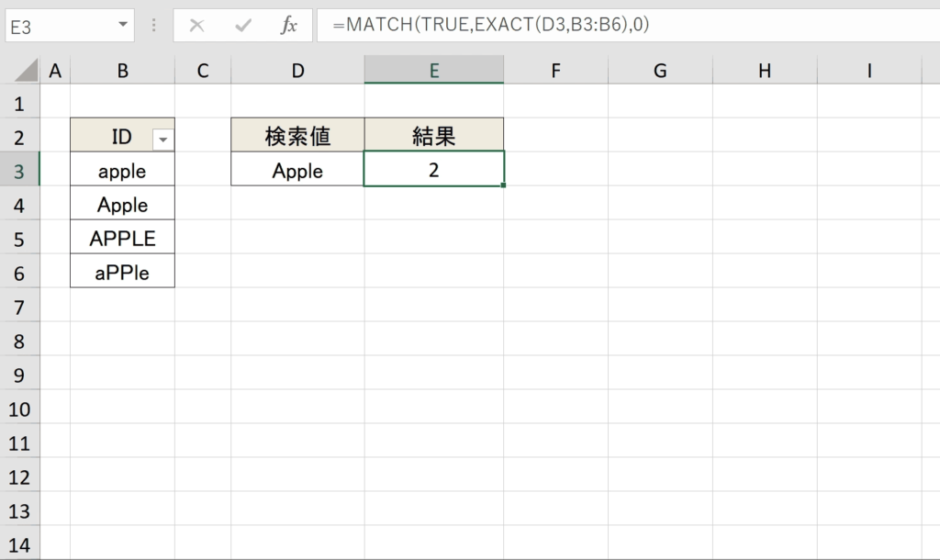Select column E header
940x560 pixels.
pos(434,70)
